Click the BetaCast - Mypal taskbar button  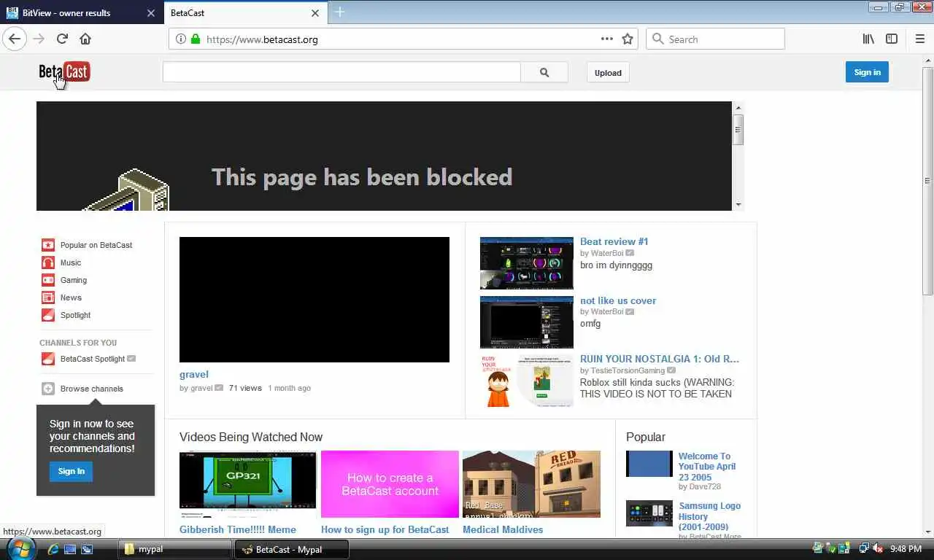pos(291,549)
